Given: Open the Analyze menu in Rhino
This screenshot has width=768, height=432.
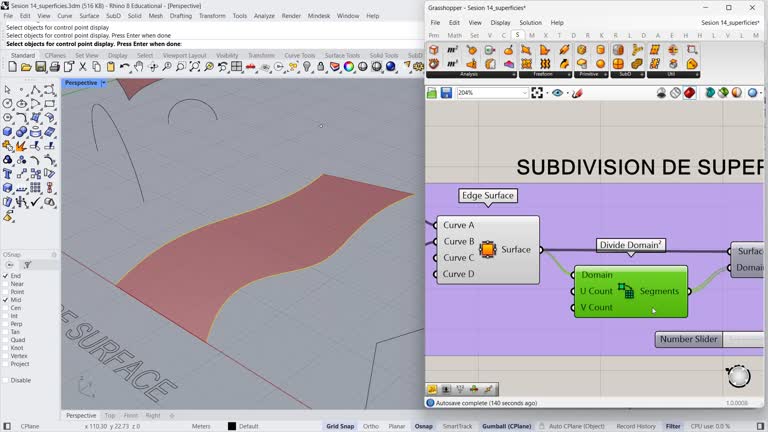Looking at the screenshot, I should click(264, 16).
